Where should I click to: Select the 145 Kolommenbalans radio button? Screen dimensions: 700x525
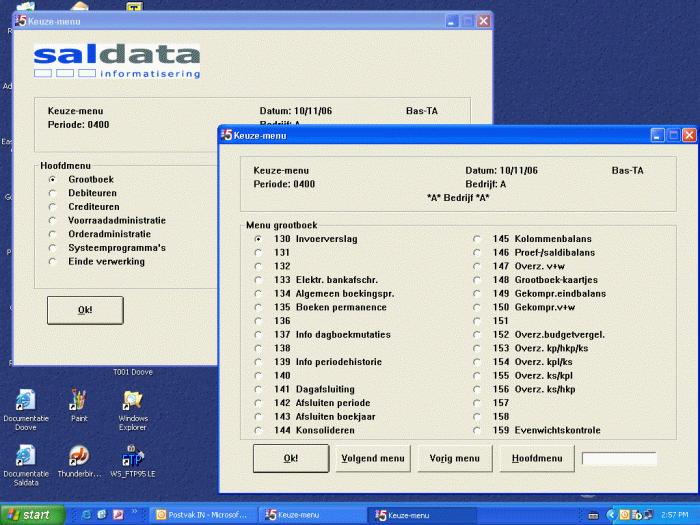pos(477,239)
